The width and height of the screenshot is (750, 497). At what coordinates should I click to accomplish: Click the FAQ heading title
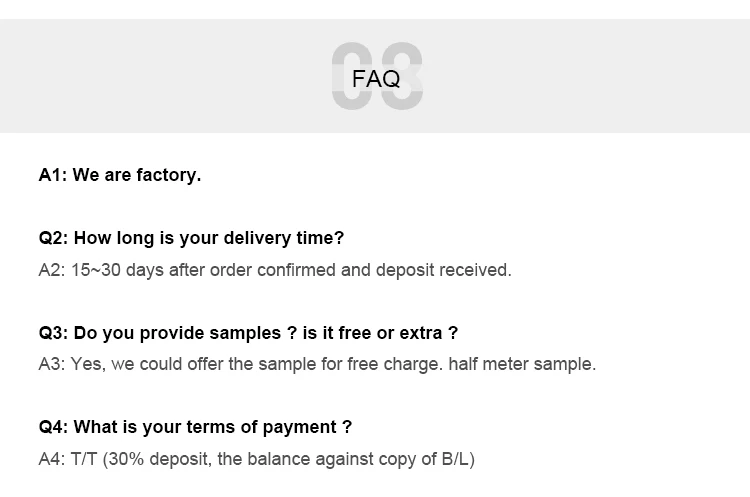tap(376, 78)
